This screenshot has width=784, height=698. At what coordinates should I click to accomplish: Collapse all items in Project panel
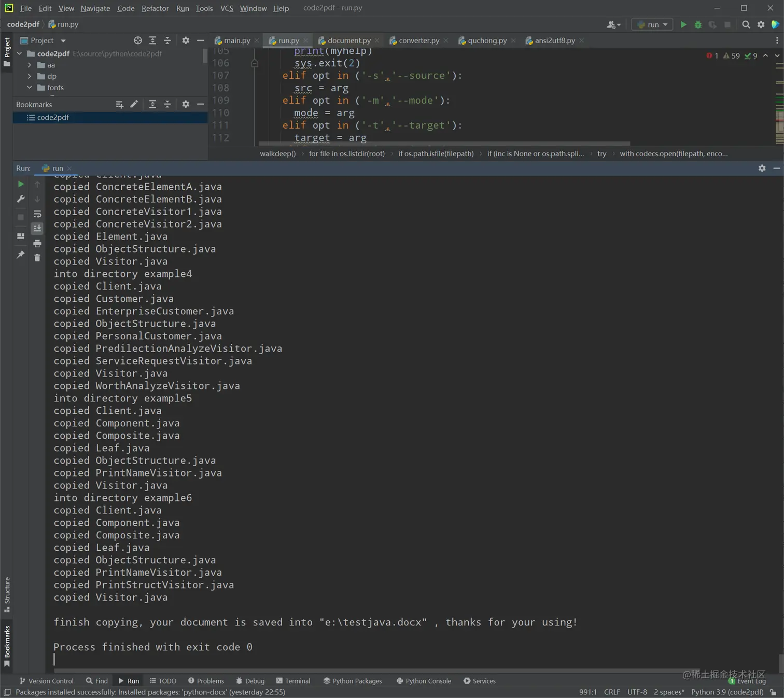167,40
